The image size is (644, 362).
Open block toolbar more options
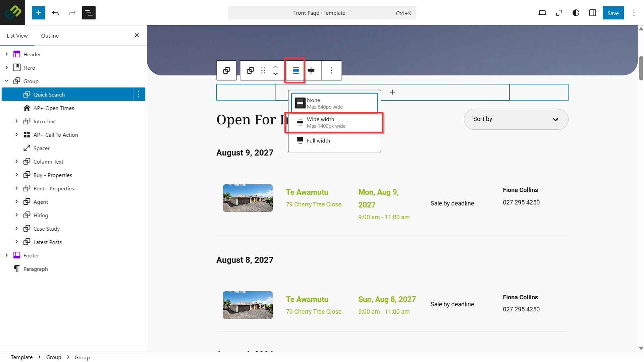(x=331, y=70)
